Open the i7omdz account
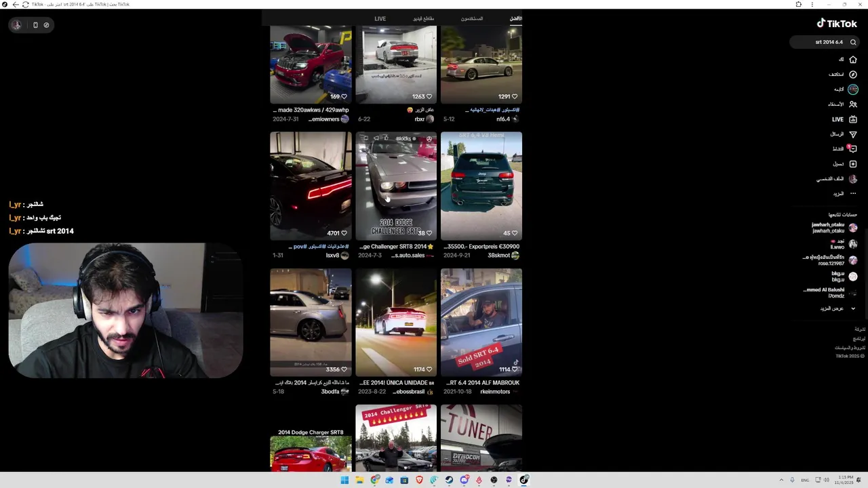 [x=830, y=293]
